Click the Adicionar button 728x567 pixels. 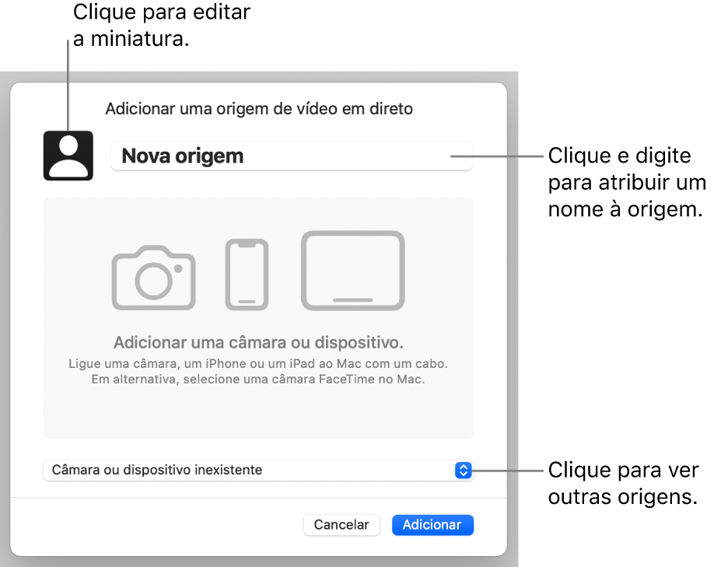tap(432, 525)
